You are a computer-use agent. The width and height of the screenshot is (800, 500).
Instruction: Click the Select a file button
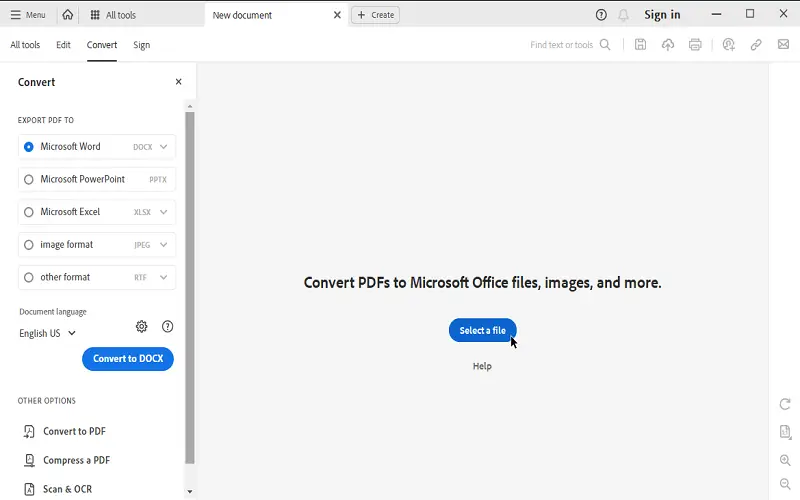(483, 331)
